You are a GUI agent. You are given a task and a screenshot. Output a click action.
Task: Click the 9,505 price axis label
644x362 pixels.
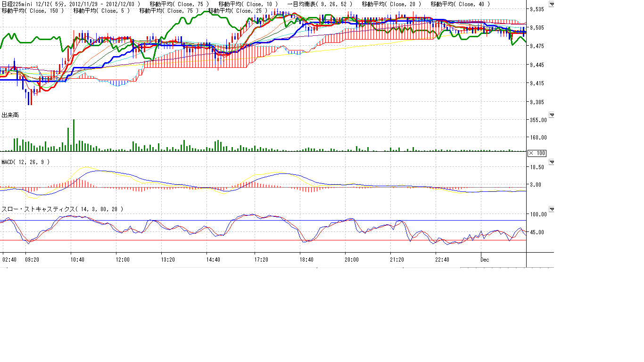tap(537, 28)
